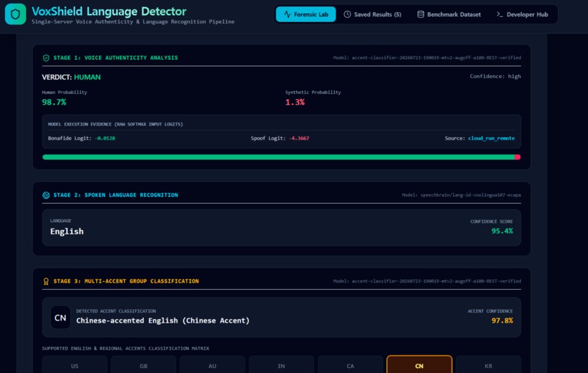Click the 98.7% human probability value

54,102
